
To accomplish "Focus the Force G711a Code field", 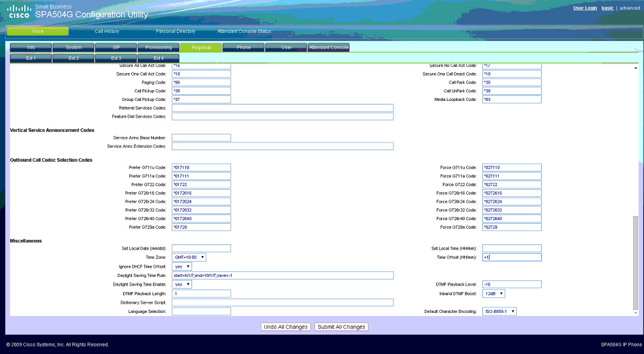I will click(x=512, y=176).
